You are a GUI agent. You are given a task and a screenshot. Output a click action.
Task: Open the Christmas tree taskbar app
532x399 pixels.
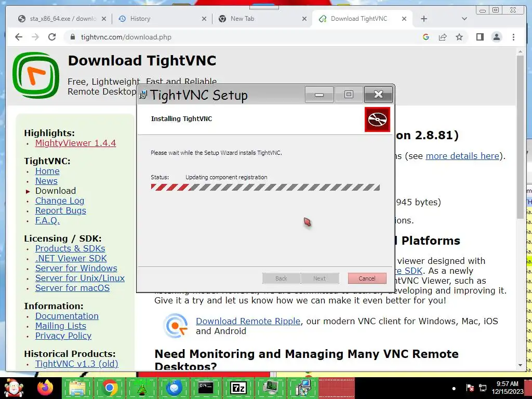click(x=141, y=388)
